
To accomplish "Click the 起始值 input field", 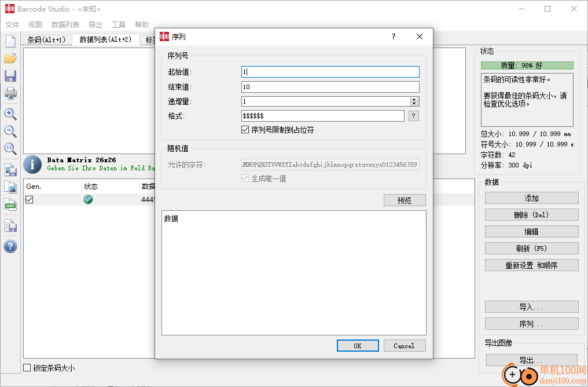I will (330, 72).
